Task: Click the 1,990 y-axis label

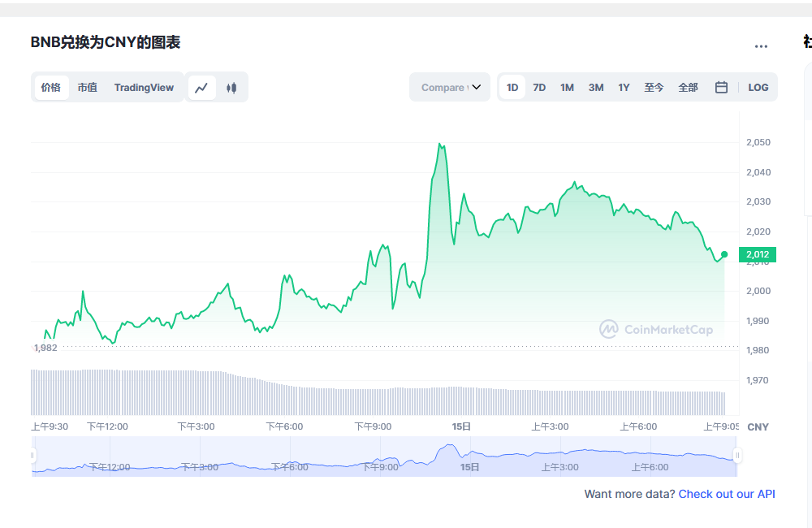Action: pos(758,321)
